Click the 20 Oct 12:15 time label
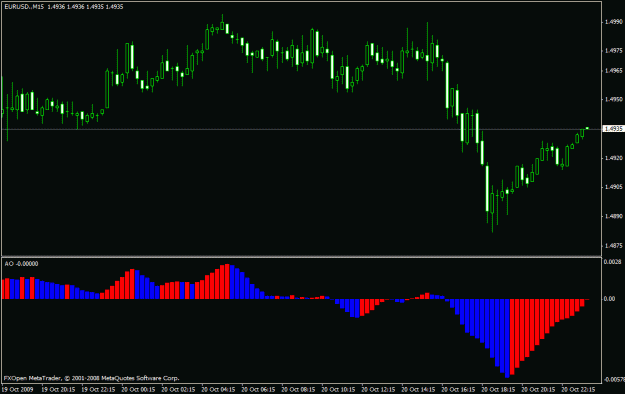 tap(379, 389)
